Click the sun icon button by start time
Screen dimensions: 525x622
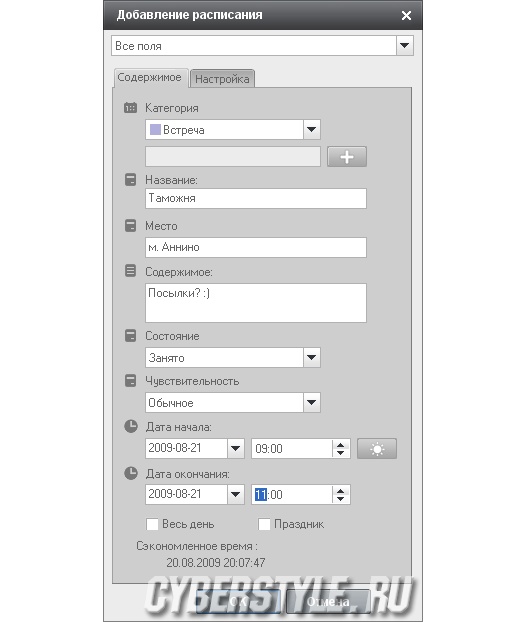click(x=377, y=449)
